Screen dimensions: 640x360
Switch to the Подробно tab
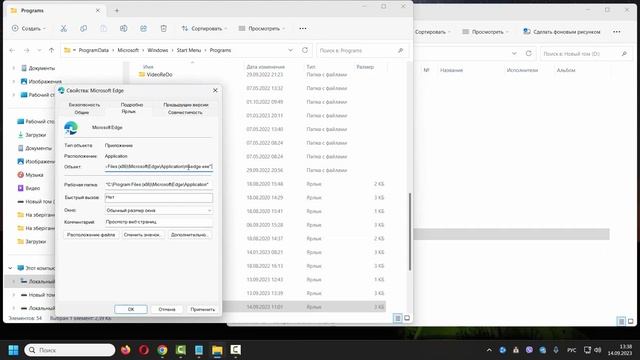pyautogui.click(x=132, y=105)
